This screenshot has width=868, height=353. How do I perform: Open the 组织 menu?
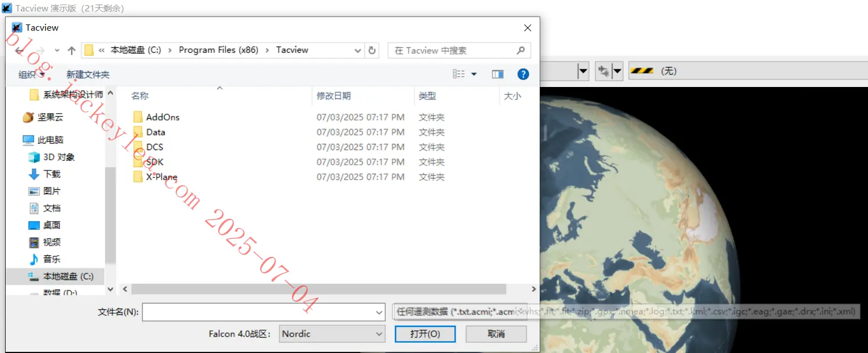pos(31,74)
